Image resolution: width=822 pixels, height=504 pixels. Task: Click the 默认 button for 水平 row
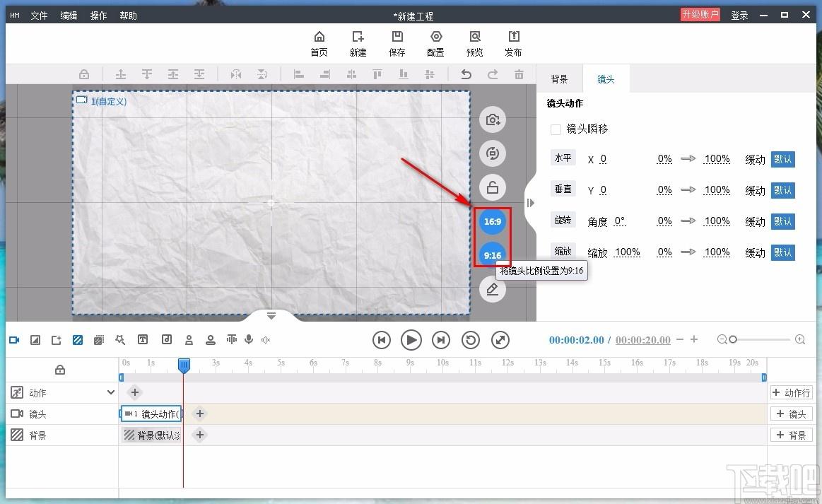click(782, 159)
